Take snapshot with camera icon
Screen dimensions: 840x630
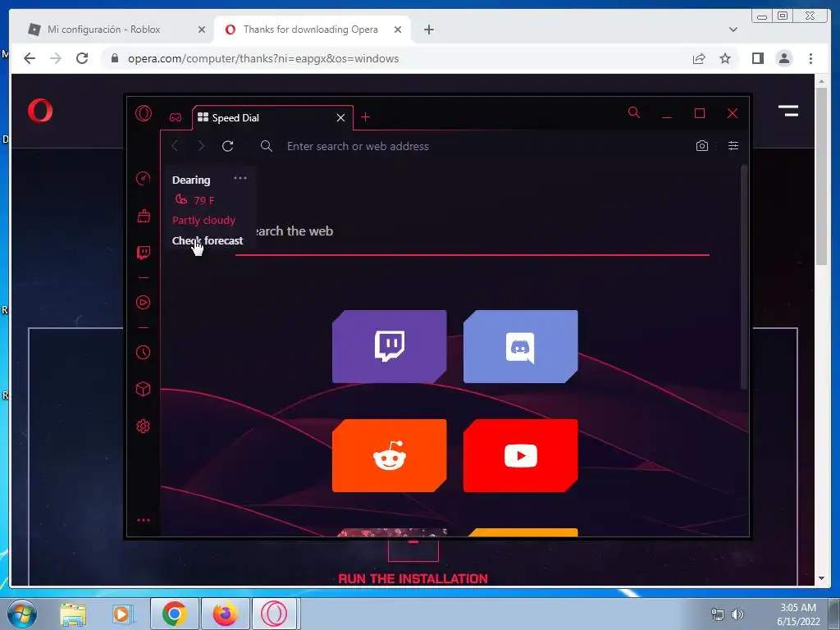pyautogui.click(x=702, y=146)
